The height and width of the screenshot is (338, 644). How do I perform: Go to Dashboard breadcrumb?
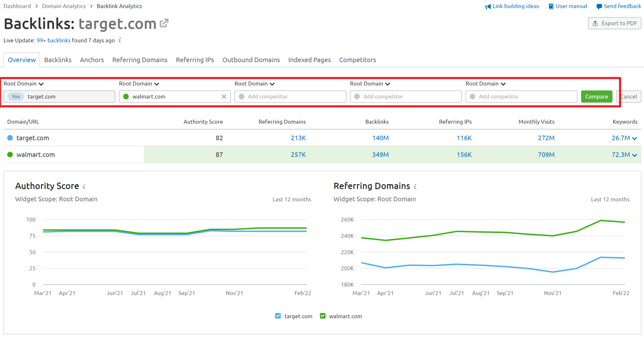(17, 6)
